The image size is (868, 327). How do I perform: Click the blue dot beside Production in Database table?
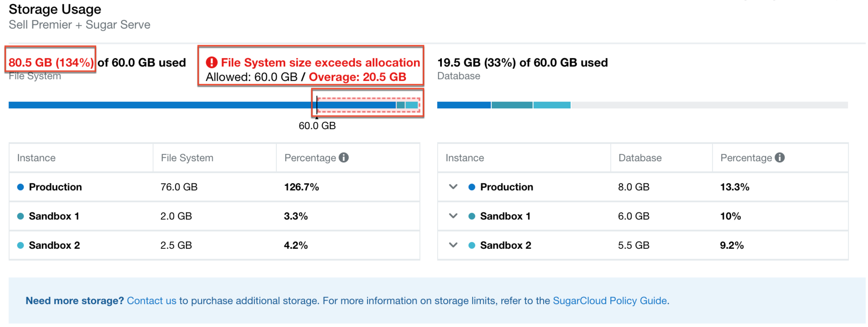[472, 187]
